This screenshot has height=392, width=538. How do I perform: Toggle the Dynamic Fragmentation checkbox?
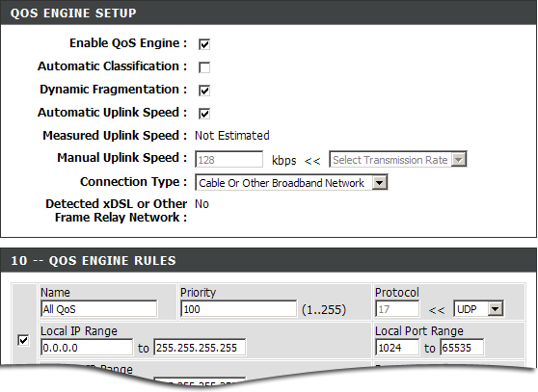(204, 91)
